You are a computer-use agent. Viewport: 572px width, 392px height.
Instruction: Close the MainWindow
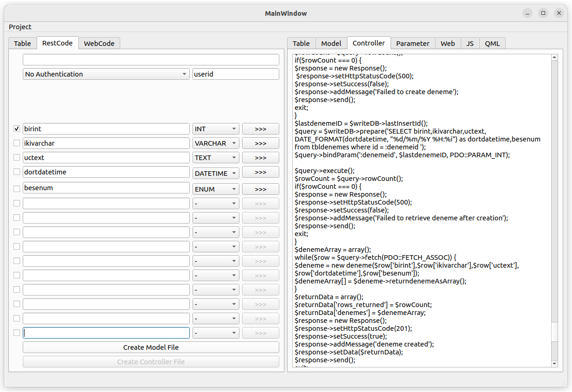point(559,13)
